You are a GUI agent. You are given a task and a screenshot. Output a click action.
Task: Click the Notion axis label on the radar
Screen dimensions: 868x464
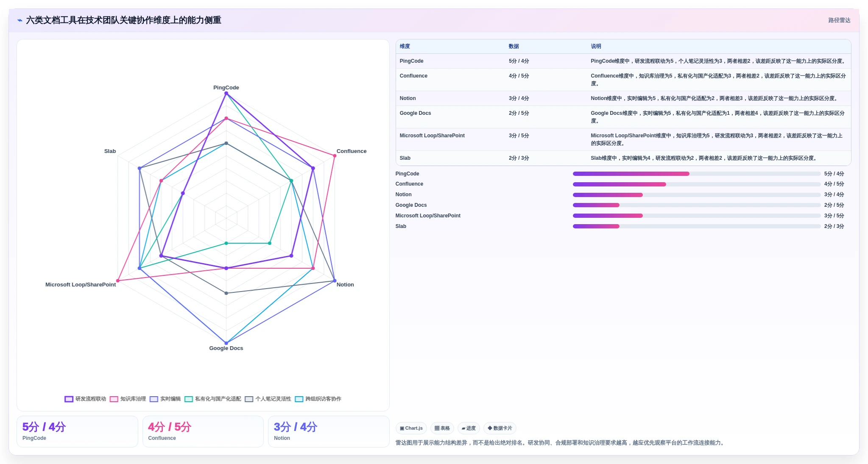coord(345,285)
